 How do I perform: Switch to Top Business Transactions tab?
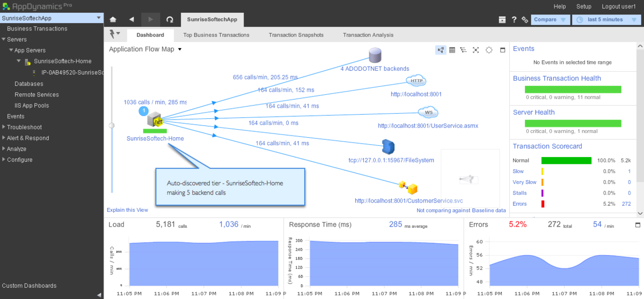click(216, 35)
